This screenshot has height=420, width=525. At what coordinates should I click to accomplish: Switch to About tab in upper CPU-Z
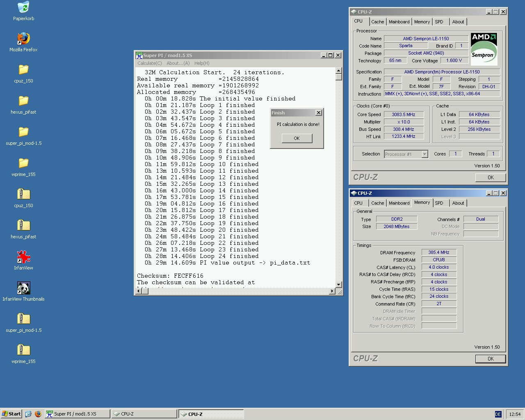tap(458, 22)
